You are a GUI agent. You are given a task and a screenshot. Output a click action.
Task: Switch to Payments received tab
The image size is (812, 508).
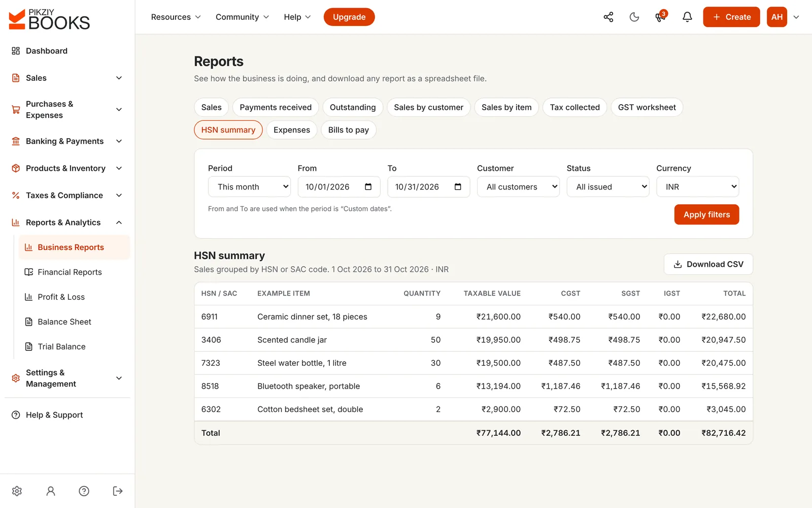click(276, 107)
